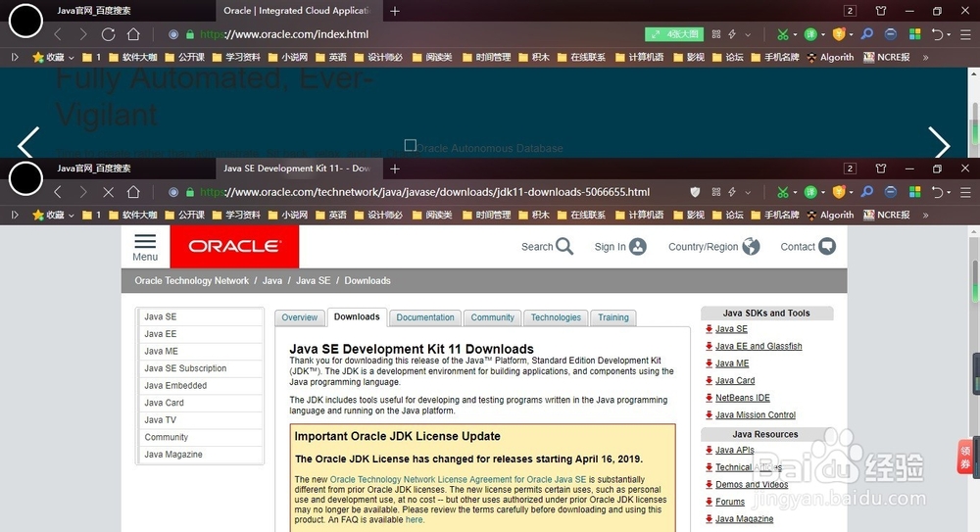This screenshot has height=532, width=980.
Task: Switch to Overview tab on JDK page
Action: click(299, 317)
